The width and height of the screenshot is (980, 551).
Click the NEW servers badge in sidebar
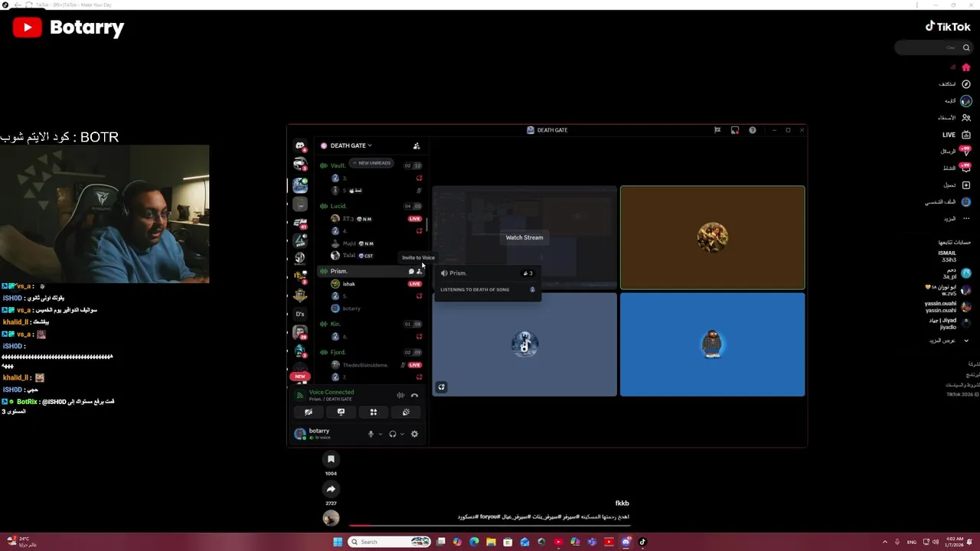coord(300,377)
